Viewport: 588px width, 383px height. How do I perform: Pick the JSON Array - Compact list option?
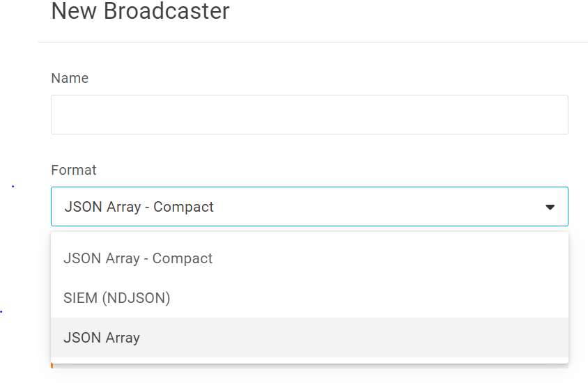(x=138, y=258)
